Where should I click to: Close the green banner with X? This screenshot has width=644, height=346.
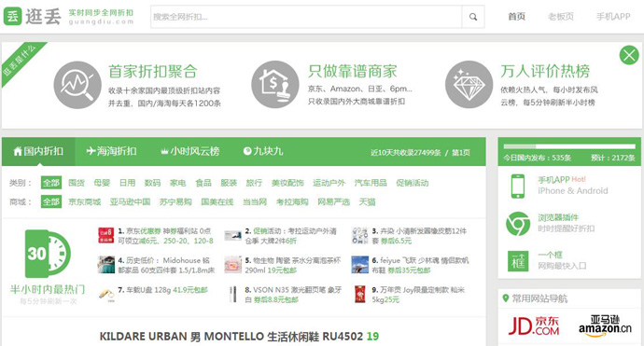click(629, 55)
